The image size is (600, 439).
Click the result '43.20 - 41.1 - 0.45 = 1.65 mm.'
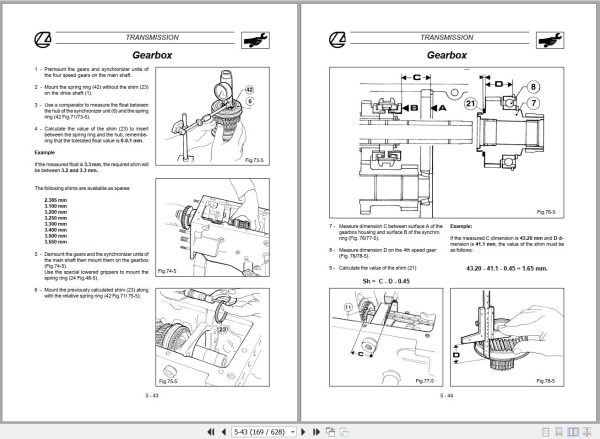pyautogui.click(x=507, y=268)
